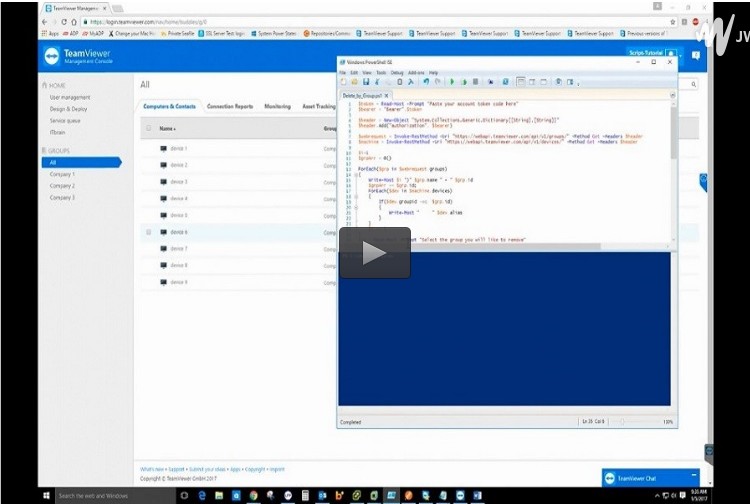Screen dimensions: 750x504
Task: Reload the page with browser refresh icon
Action: coord(64,22)
